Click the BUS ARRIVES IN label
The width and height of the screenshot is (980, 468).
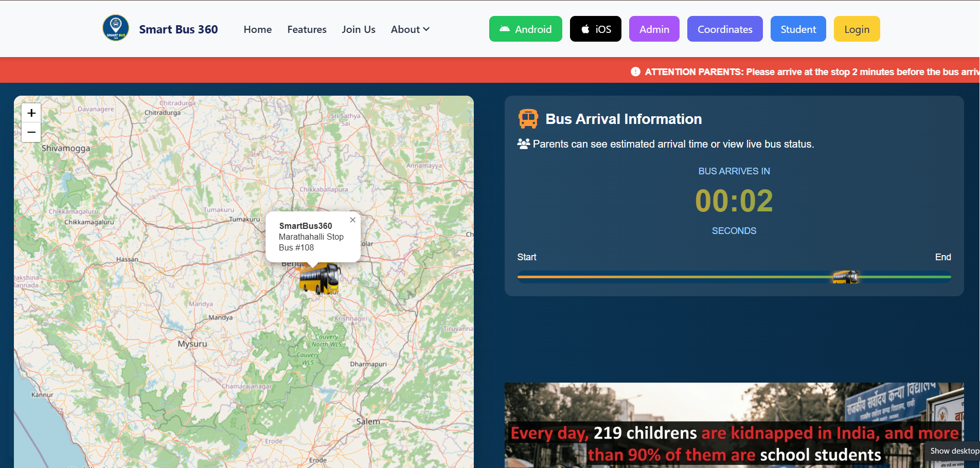[734, 171]
